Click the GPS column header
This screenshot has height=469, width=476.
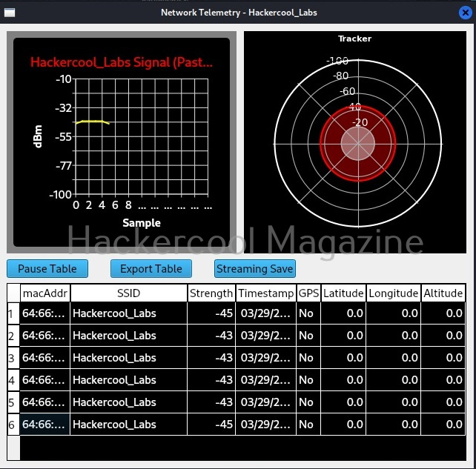pyautogui.click(x=308, y=293)
